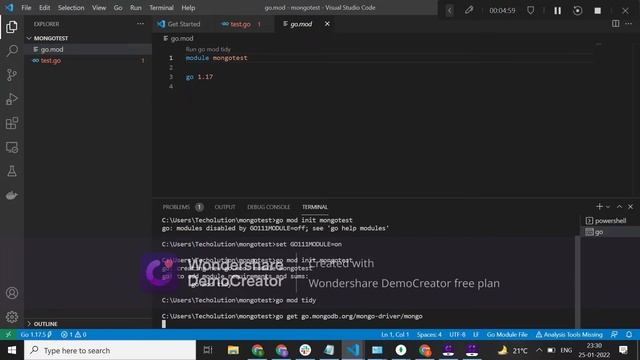Screen dimensions: 640x360
Task: Open Remote Explorer view
Action: tap(12, 147)
